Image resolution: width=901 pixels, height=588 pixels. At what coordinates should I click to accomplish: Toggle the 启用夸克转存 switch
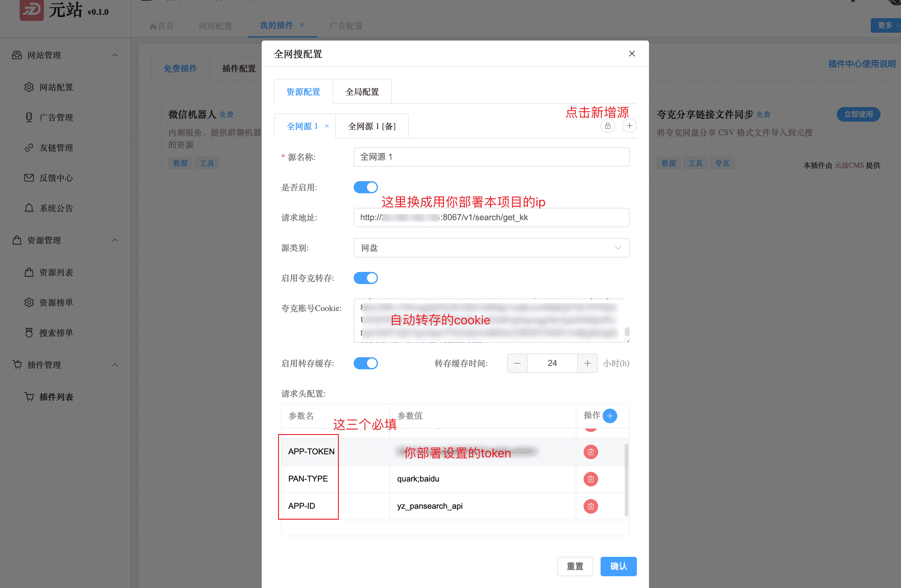(x=365, y=278)
